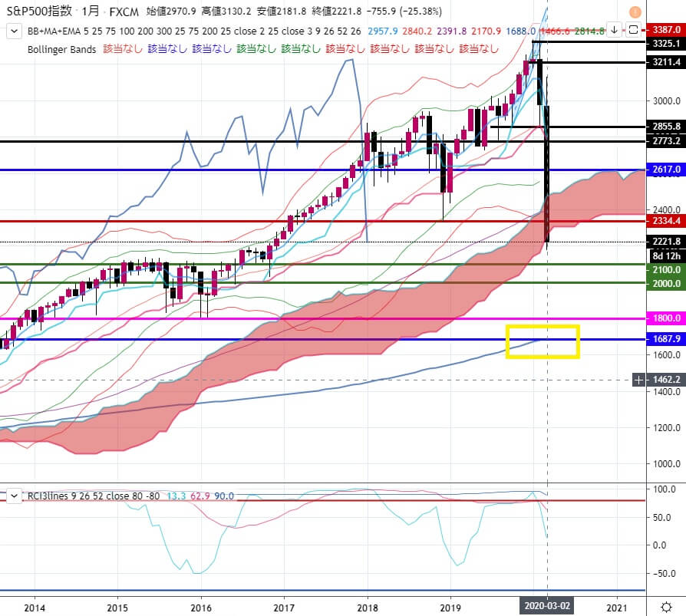Click the magenta 1800.0 price label
Image resolution: width=686 pixels, height=616 pixels.
(x=666, y=318)
